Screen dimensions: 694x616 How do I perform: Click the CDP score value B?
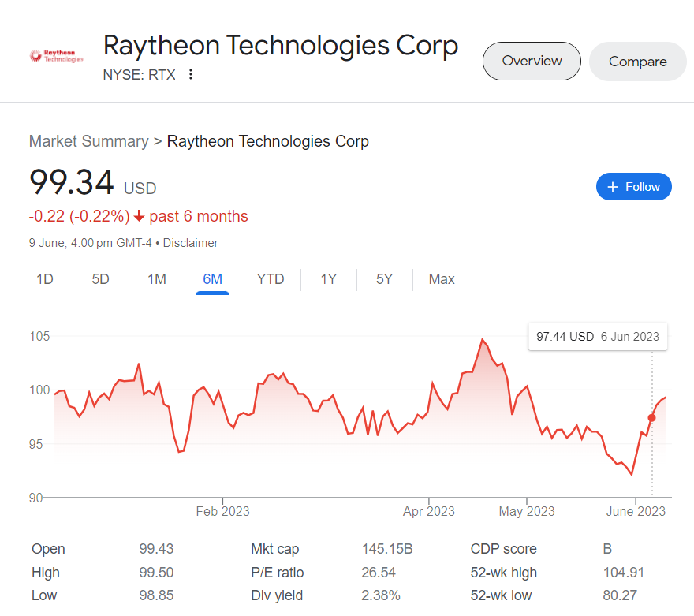click(607, 549)
